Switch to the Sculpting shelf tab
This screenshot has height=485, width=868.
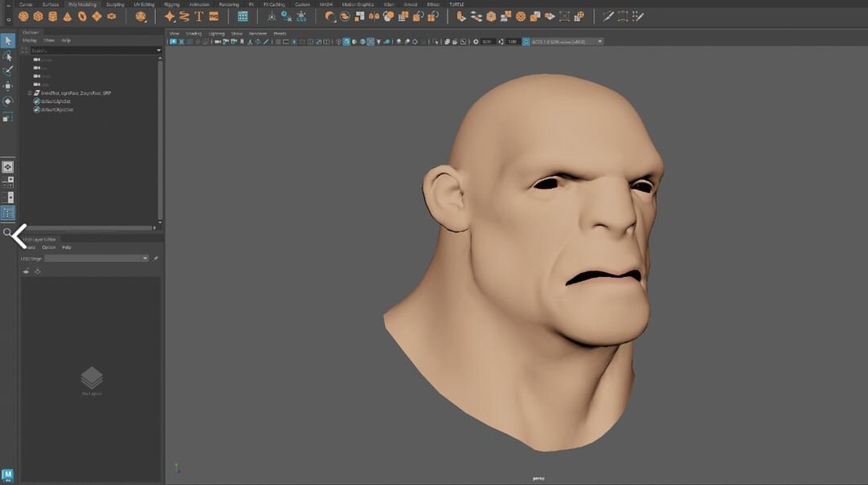click(x=114, y=4)
